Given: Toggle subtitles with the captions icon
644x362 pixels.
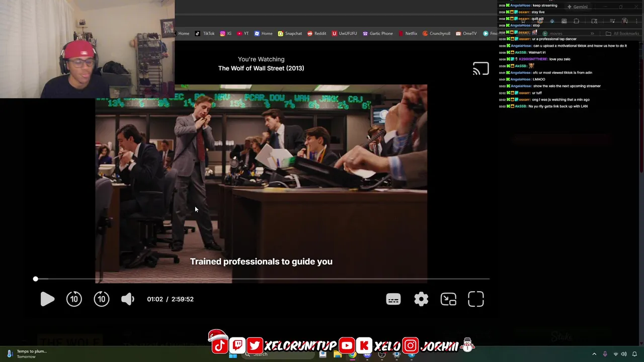Looking at the screenshot, I should coord(393,299).
